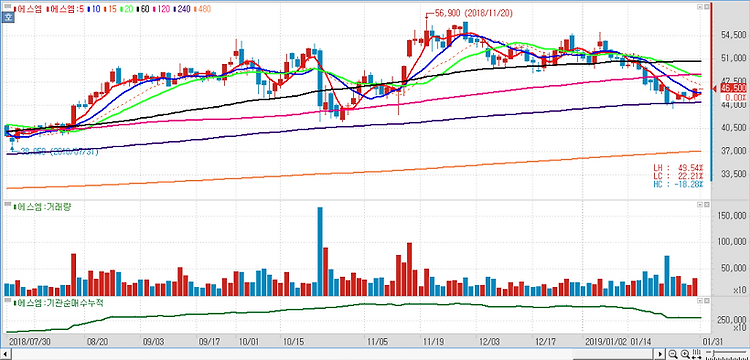Click the 에스엠:기관순매수누적 legend label

pos(59,303)
